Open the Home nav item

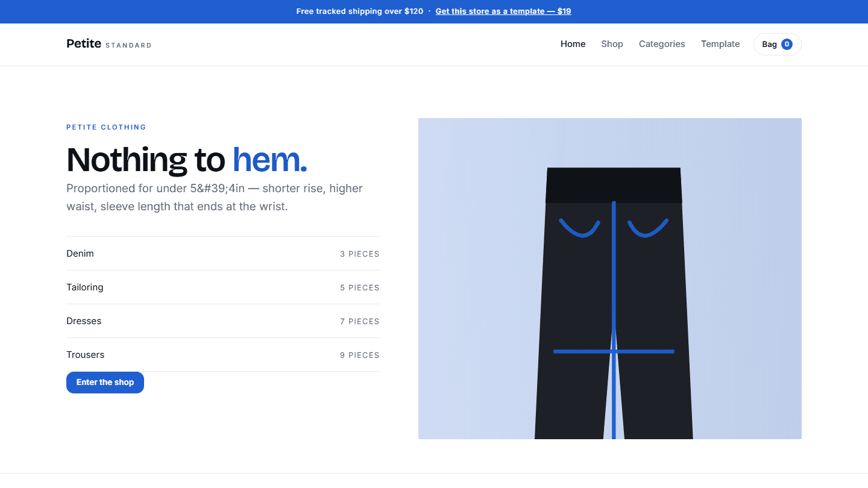[x=573, y=44]
